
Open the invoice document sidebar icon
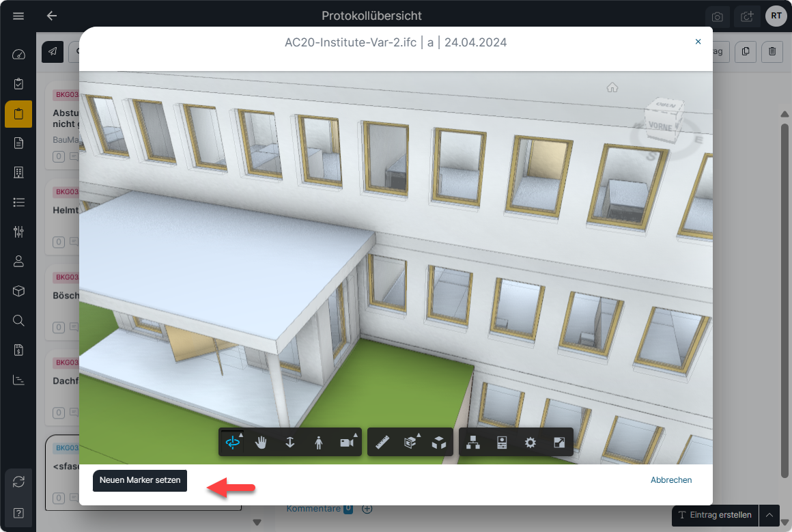coord(18,350)
